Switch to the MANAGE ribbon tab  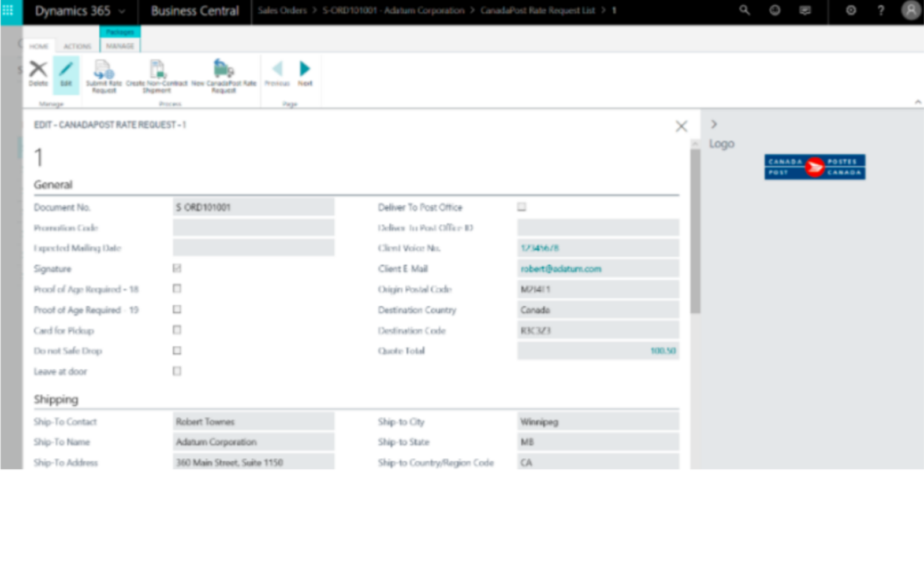click(x=120, y=46)
